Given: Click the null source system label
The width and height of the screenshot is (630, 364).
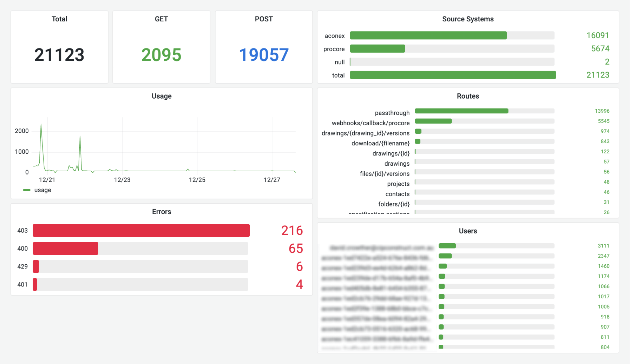Looking at the screenshot, I should [340, 62].
